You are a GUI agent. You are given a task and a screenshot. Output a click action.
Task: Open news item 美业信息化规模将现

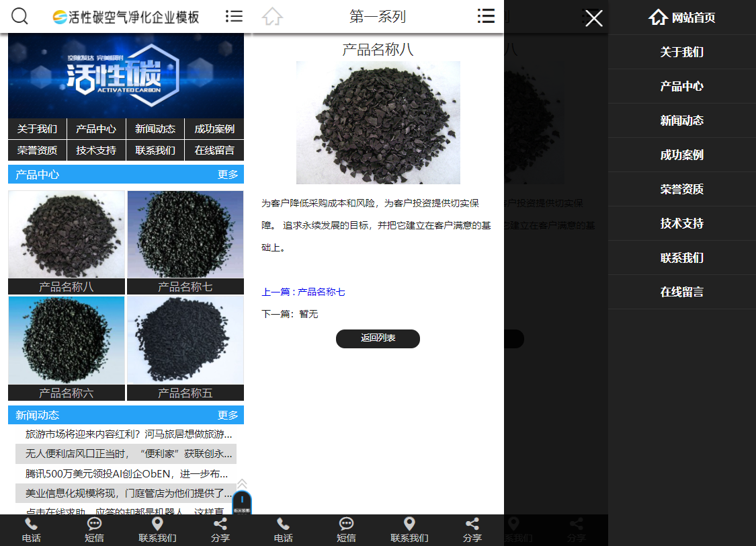(x=129, y=494)
